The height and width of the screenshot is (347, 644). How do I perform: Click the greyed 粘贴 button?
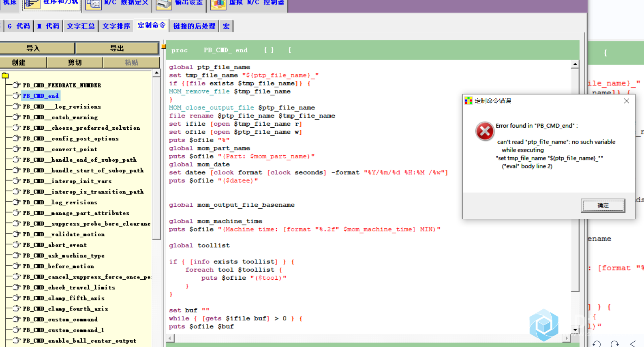(131, 62)
